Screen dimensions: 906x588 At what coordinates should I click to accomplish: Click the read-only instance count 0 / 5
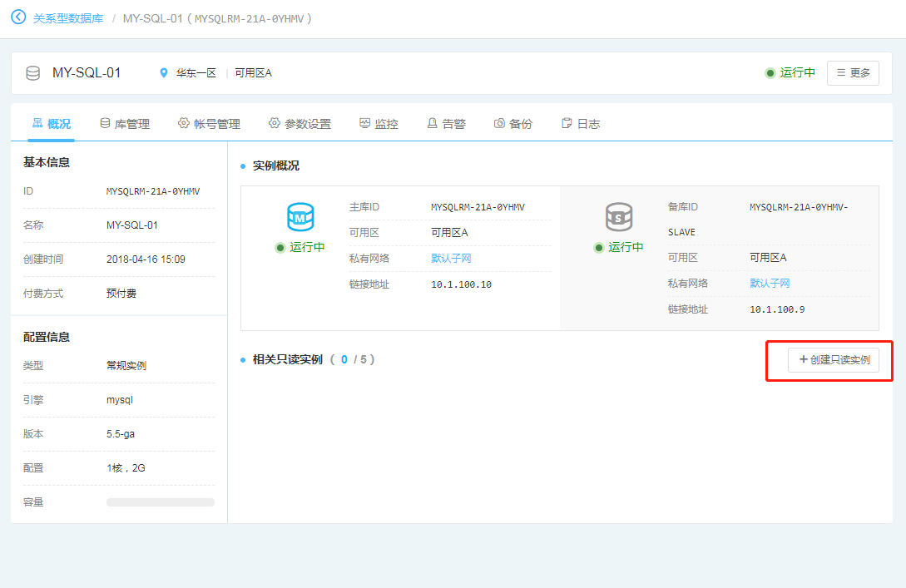(353, 360)
